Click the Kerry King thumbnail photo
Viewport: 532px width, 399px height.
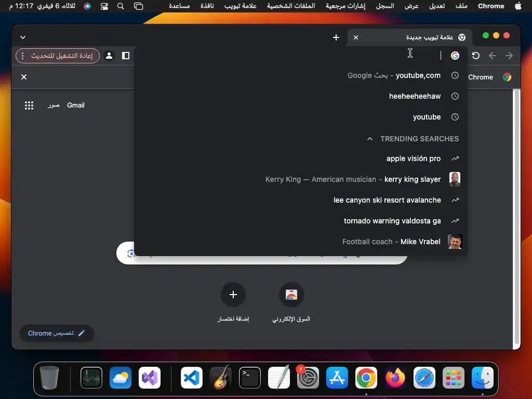click(x=455, y=179)
